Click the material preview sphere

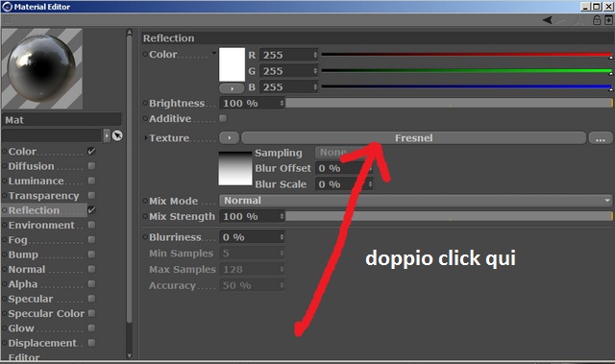pos(42,68)
